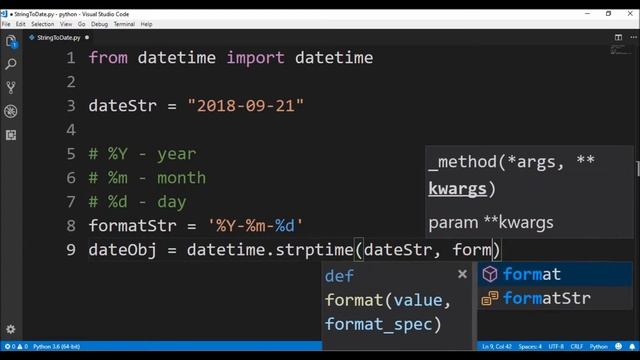Open the editor More Actions ellipsis
The width and height of the screenshot is (640, 360).
(x=633, y=37)
